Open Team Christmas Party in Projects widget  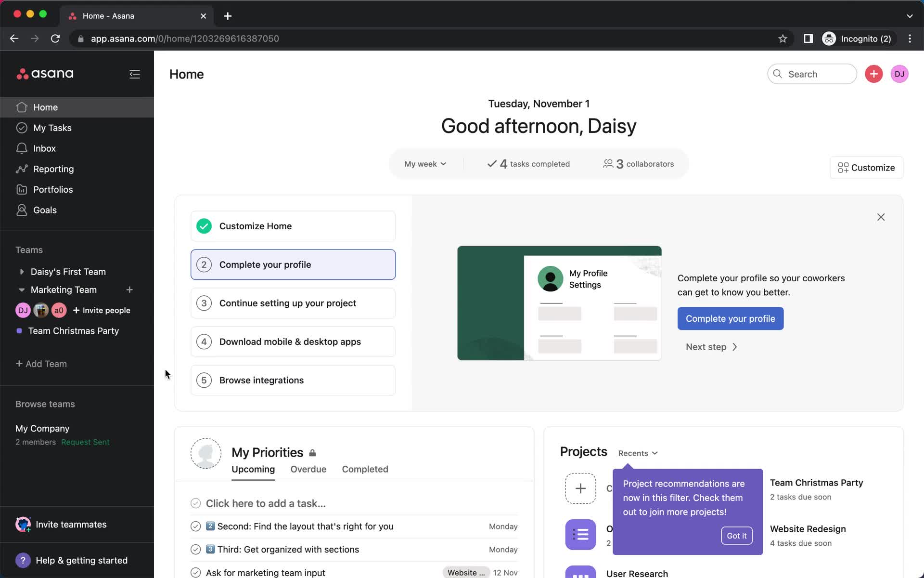point(816,483)
